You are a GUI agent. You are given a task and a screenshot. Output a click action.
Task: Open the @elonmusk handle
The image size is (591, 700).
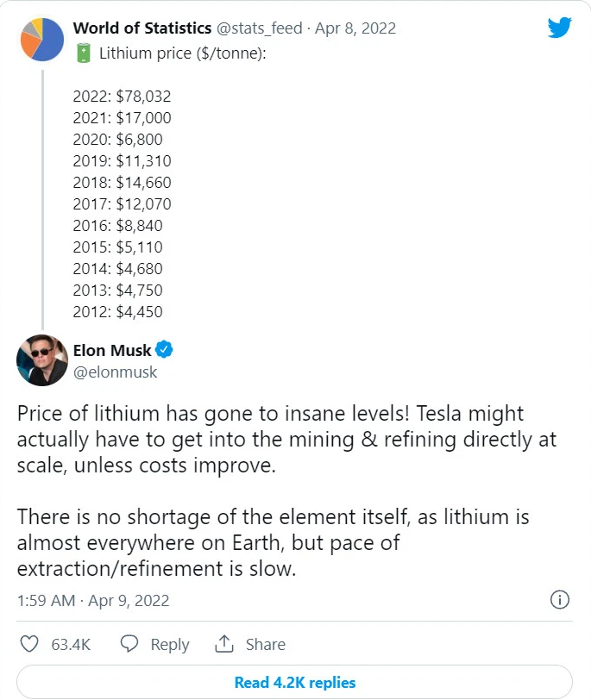coord(116,372)
